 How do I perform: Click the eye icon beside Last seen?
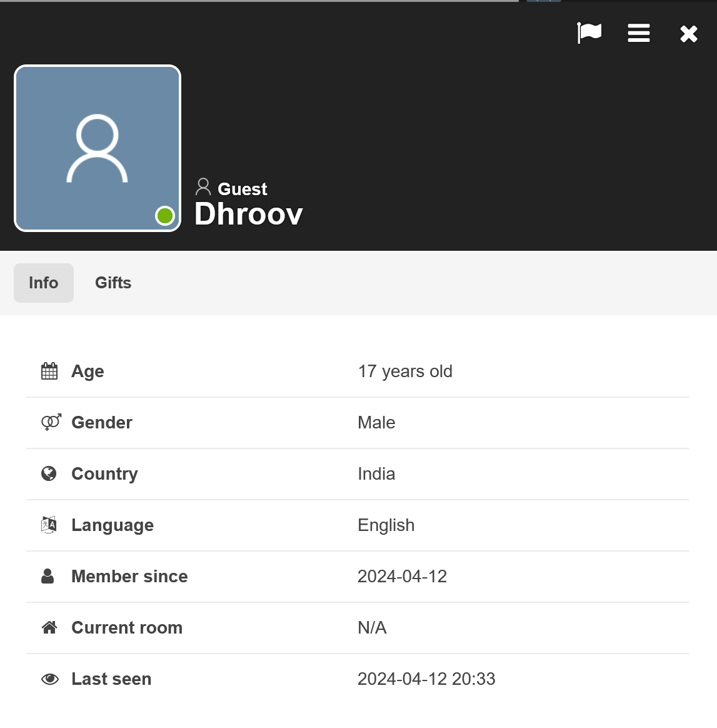click(x=50, y=679)
